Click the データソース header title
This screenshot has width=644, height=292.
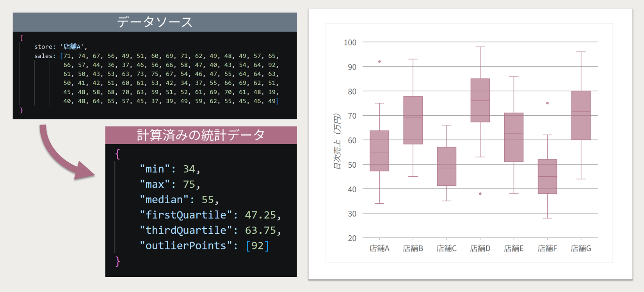click(155, 22)
